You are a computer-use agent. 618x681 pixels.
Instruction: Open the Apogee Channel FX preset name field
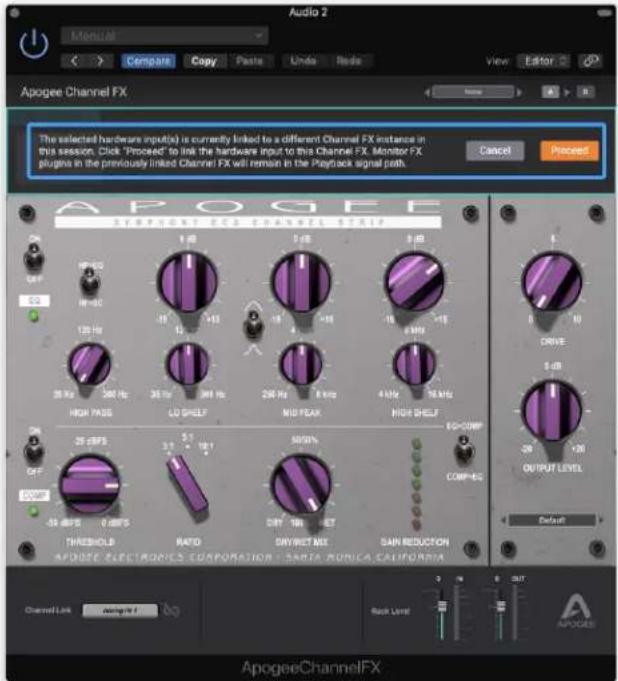click(x=473, y=92)
